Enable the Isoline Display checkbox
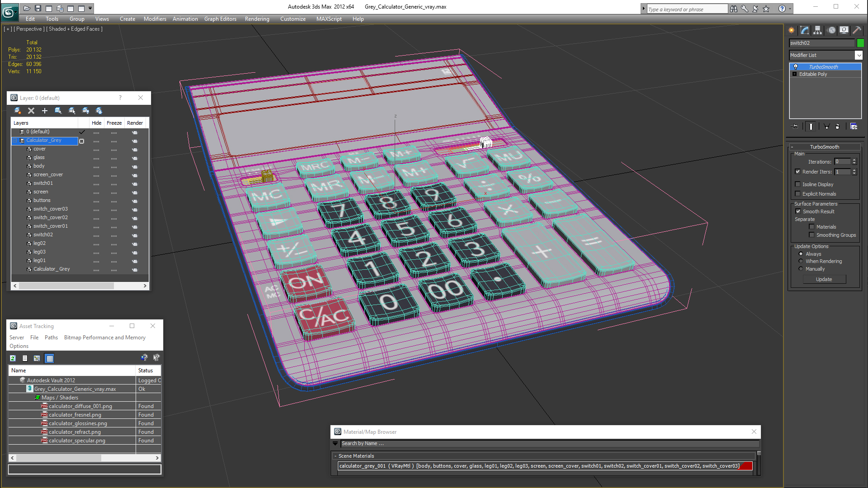 798,184
